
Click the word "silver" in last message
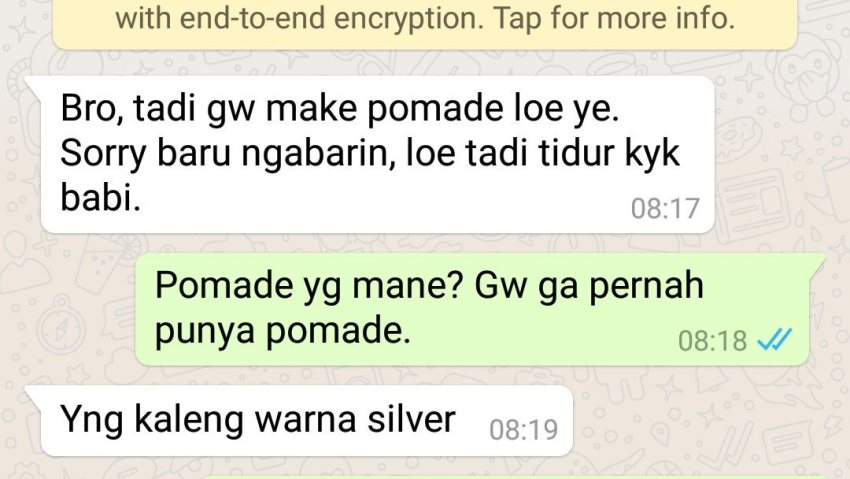click(x=411, y=419)
